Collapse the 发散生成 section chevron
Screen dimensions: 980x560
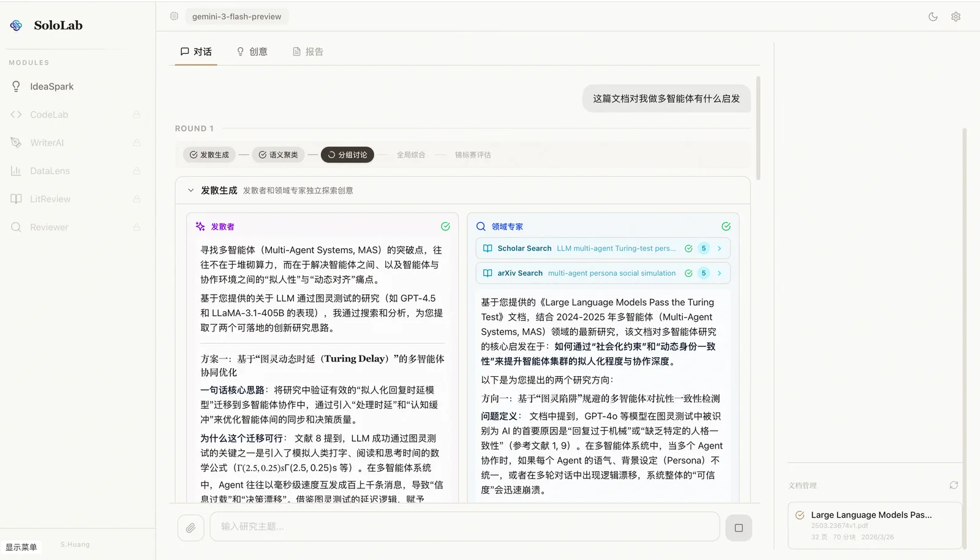190,191
